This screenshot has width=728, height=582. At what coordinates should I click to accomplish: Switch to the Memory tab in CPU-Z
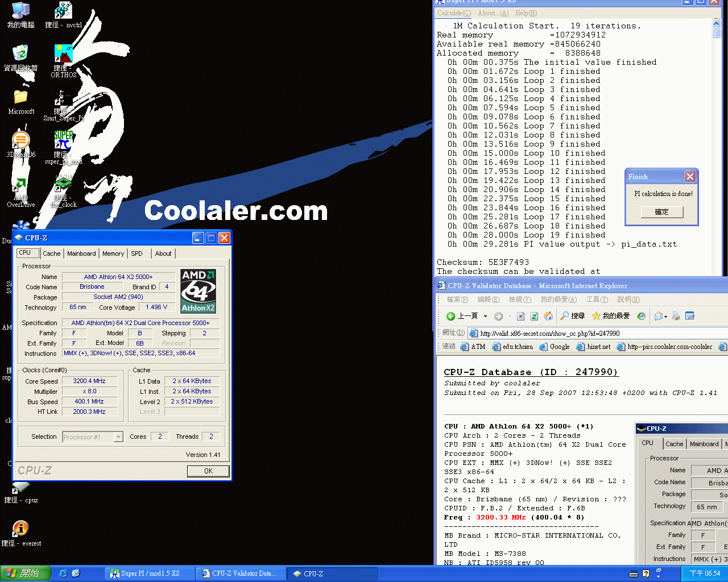click(x=113, y=253)
